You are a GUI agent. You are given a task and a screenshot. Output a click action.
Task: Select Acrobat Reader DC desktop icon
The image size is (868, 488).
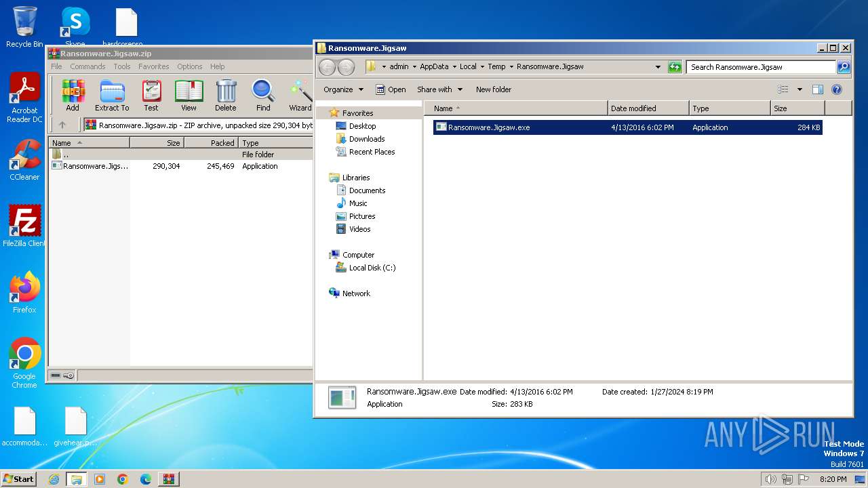point(24,98)
